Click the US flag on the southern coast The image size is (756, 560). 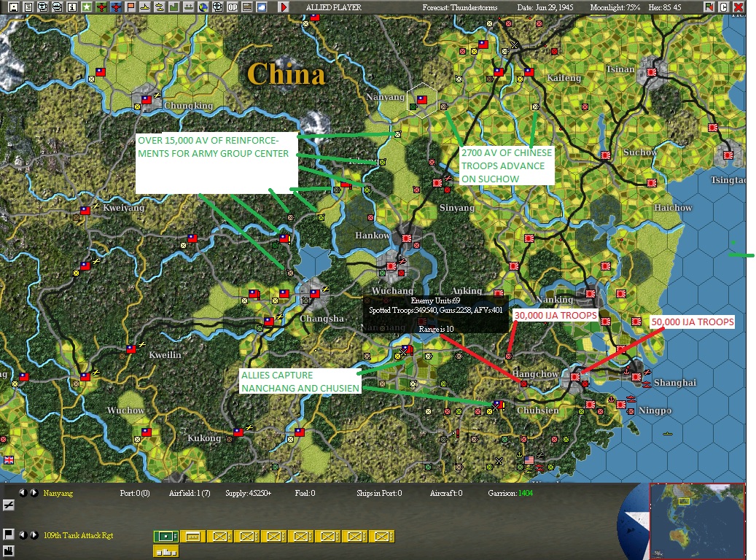point(529,459)
